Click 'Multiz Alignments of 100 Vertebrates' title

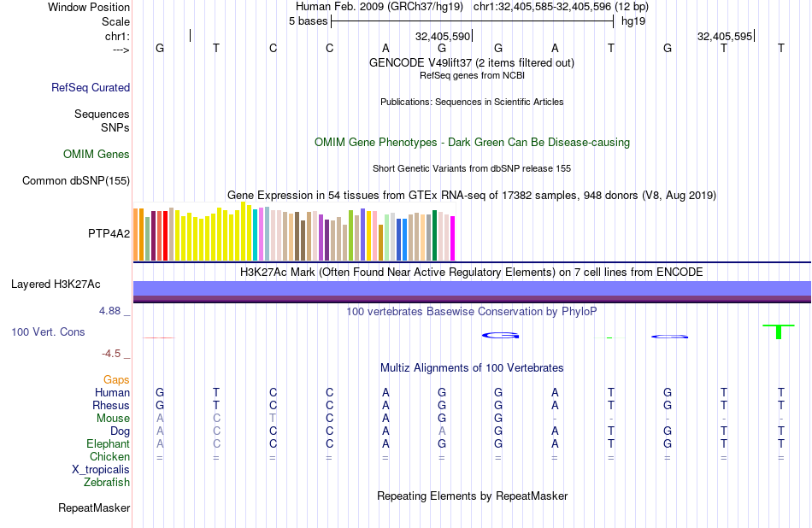pyautogui.click(x=472, y=368)
